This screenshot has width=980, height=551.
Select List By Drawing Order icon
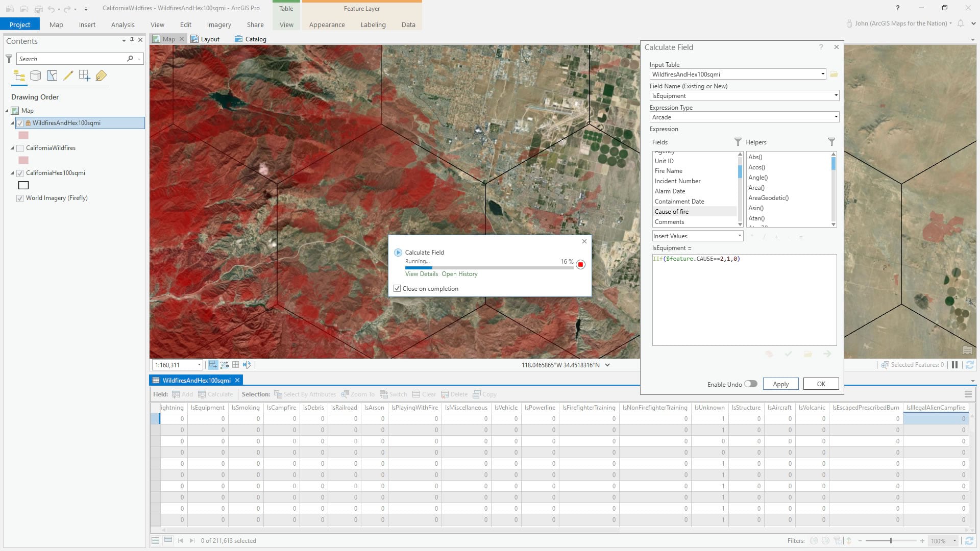(x=19, y=76)
